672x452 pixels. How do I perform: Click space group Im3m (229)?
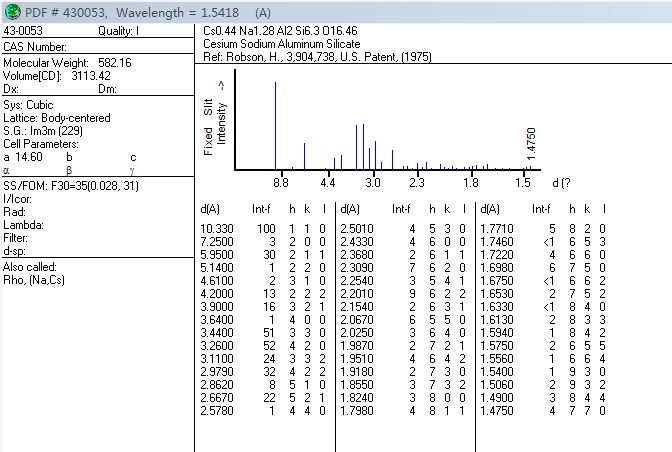(x=56, y=131)
